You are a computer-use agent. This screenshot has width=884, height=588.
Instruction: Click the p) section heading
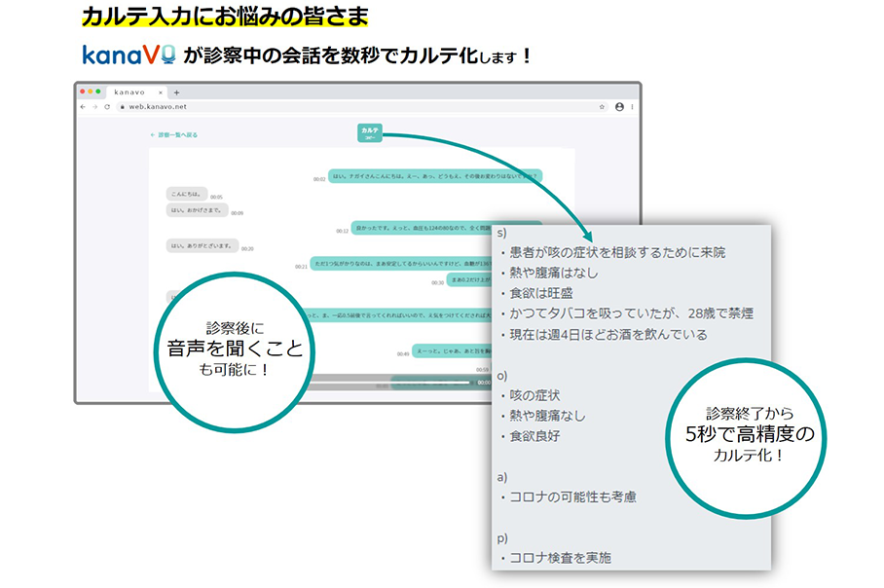[502, 538]
